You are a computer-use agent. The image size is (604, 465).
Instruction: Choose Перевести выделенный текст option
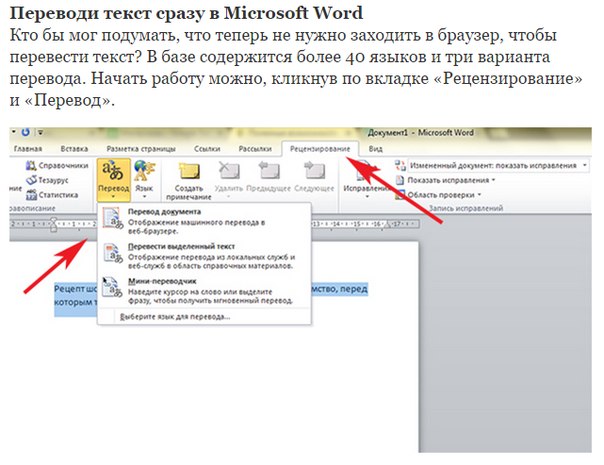(x=204, y=256)
